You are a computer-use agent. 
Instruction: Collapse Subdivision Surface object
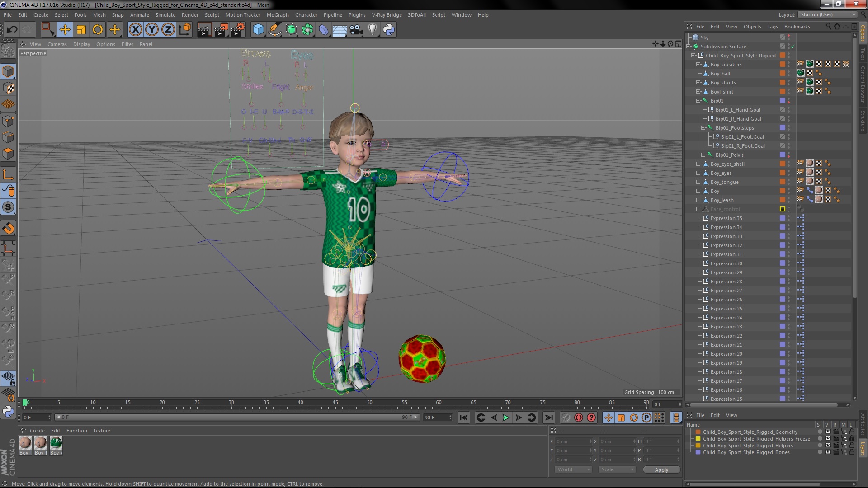[x=689, y=47]
